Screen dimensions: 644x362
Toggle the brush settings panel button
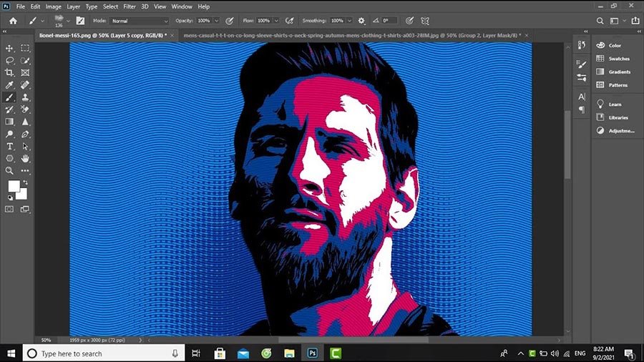click(x=80, y=21)
